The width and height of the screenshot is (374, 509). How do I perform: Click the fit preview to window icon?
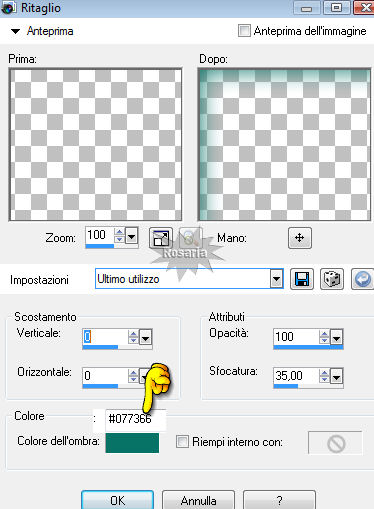click(x=161, y=238)
